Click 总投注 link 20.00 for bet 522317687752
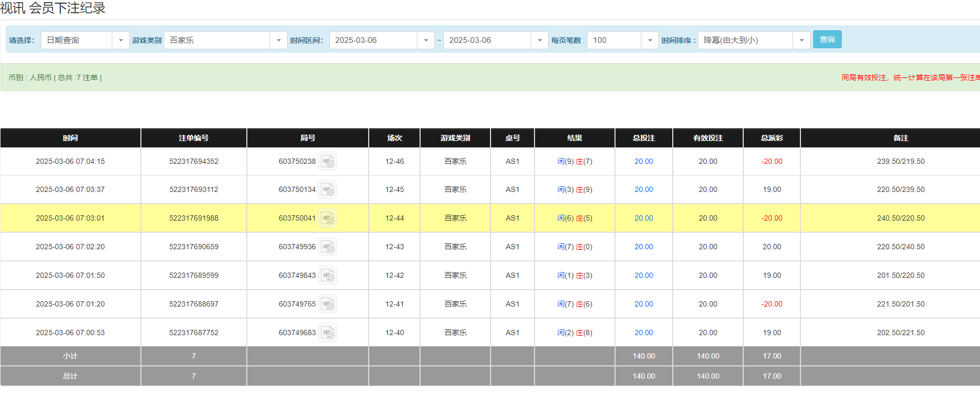 point(644,333)
